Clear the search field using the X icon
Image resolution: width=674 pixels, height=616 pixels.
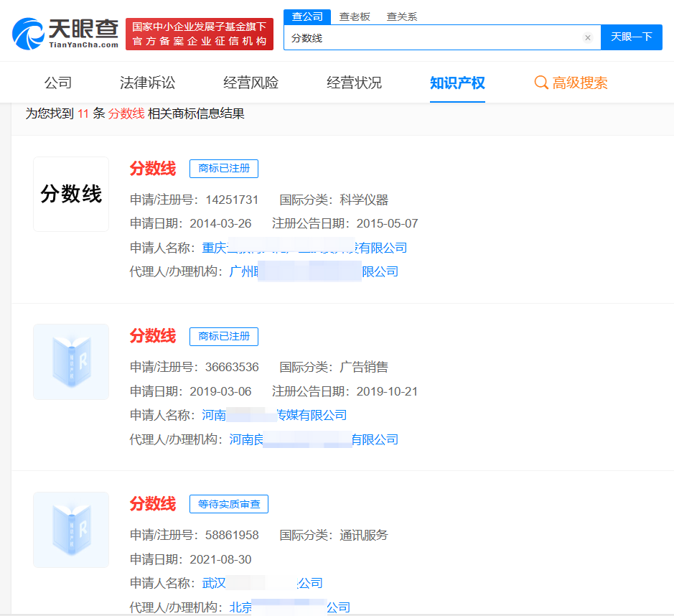point(587,37)
